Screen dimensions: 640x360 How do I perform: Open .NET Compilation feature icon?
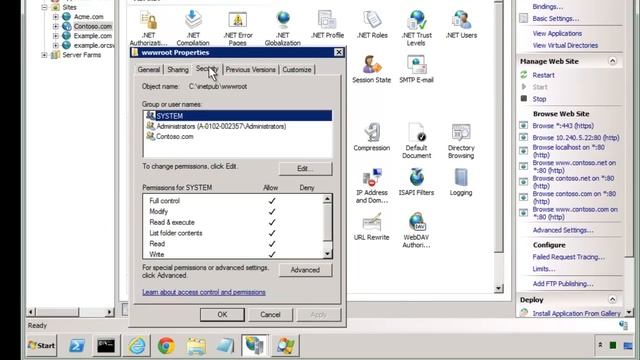click(193, 28)
